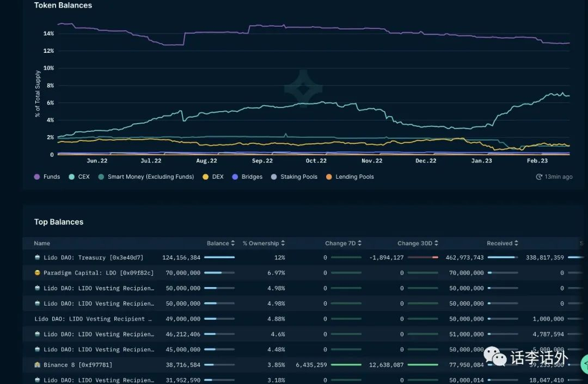Click the Jan.23 label on chart axis

click(x=481, y=161)
